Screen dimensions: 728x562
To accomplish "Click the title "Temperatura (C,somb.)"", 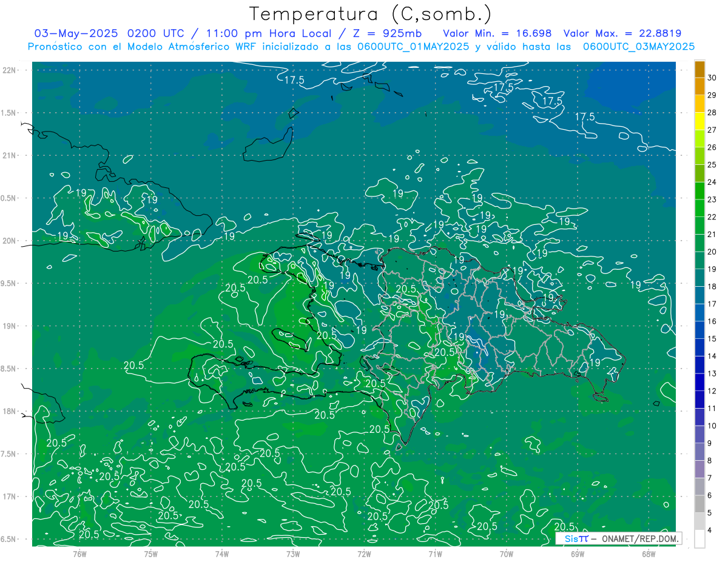I will (371, 14).
